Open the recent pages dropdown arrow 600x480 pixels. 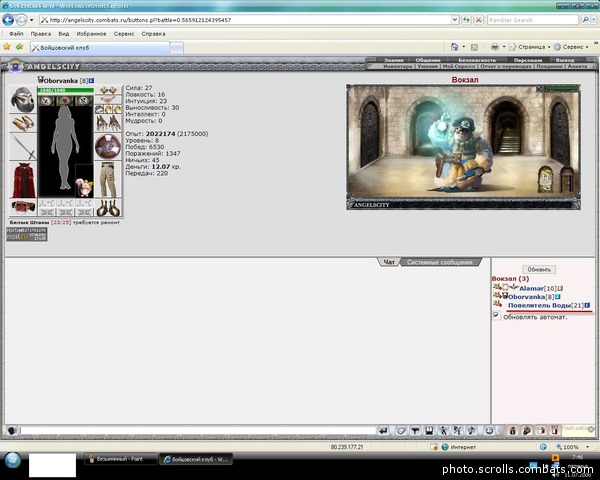point(32,20)
